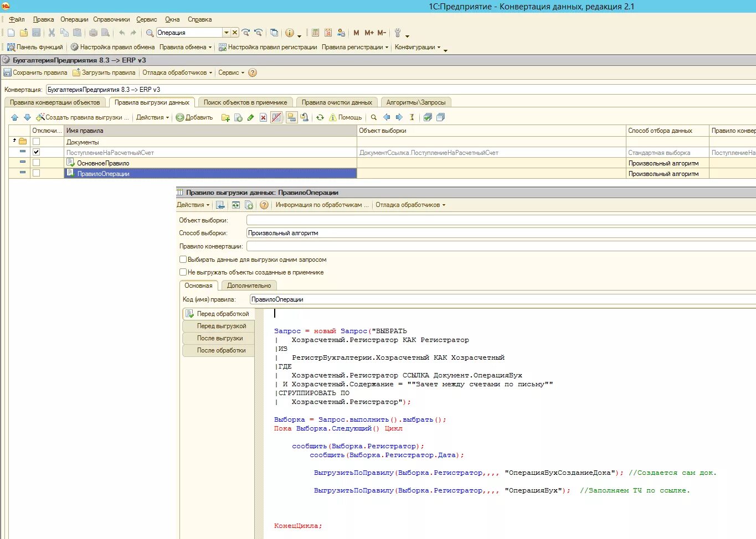Click the add new group folder icon
Viewport: 756px width, 539px height.
(x=225, y=117)
